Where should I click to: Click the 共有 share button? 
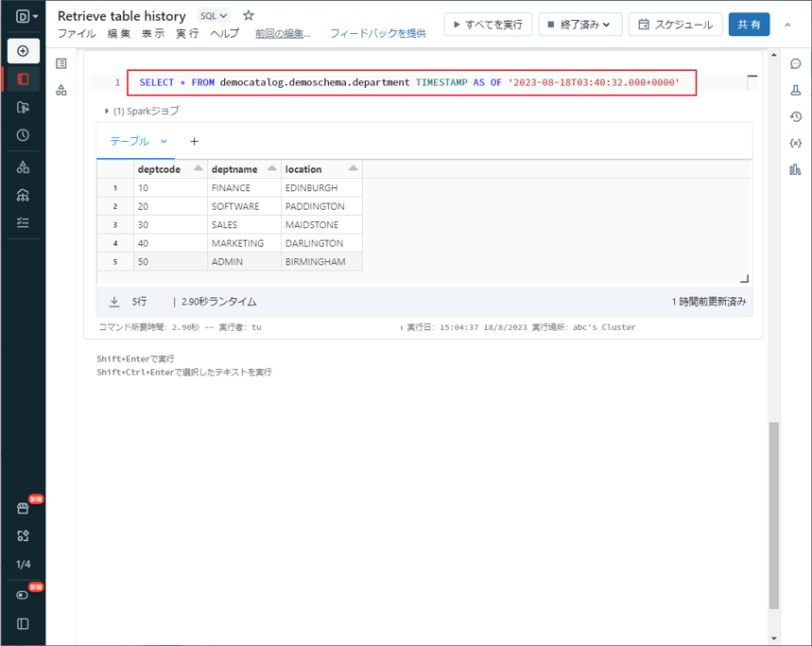click(x=749, y=25)
